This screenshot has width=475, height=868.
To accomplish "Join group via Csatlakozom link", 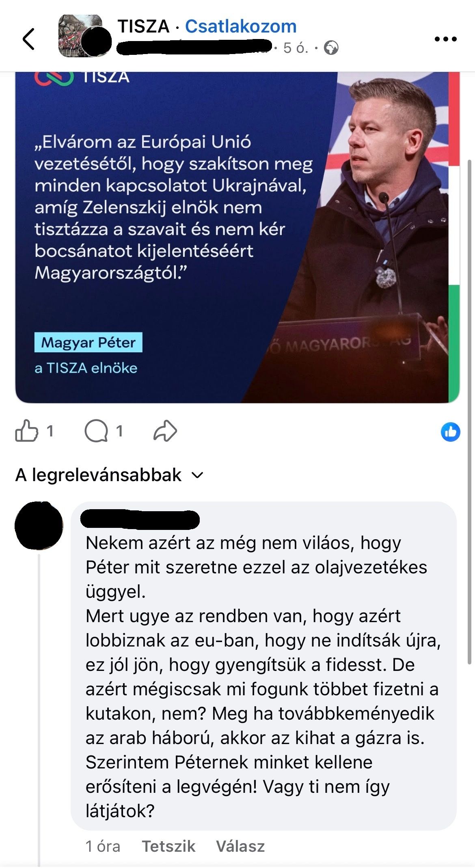I will (241, 26).
